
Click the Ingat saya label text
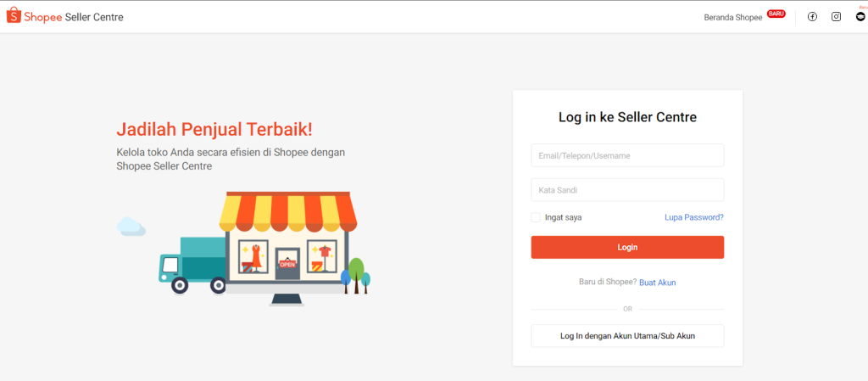pos(563,217)
